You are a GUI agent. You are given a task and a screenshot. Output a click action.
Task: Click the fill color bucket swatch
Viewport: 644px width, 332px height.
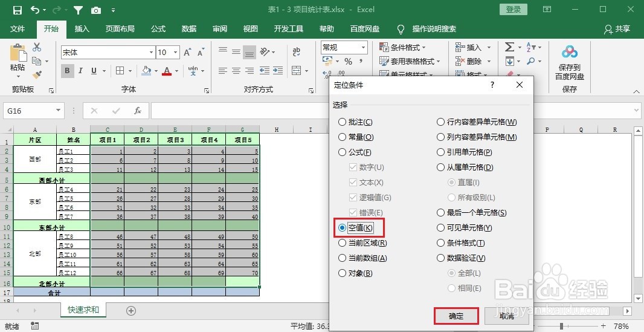(147, 71)
